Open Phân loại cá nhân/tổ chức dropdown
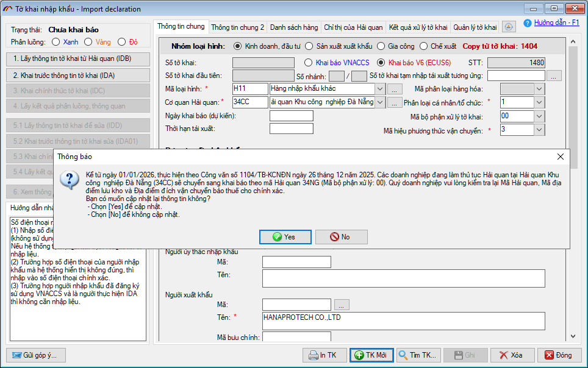Image resolution: width=588 pixels, height=368 pixels. tap(539, 102)
